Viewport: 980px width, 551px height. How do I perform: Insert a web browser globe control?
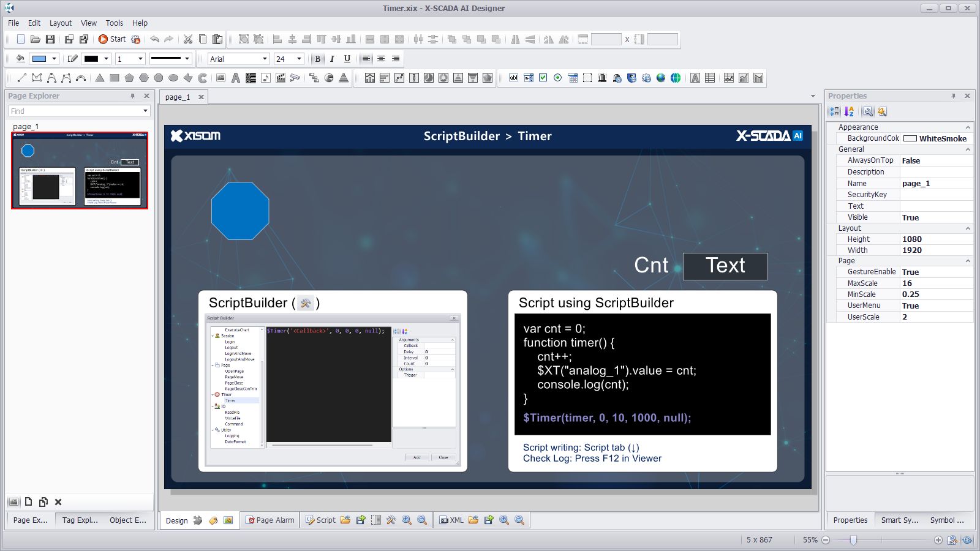(676, 78)
